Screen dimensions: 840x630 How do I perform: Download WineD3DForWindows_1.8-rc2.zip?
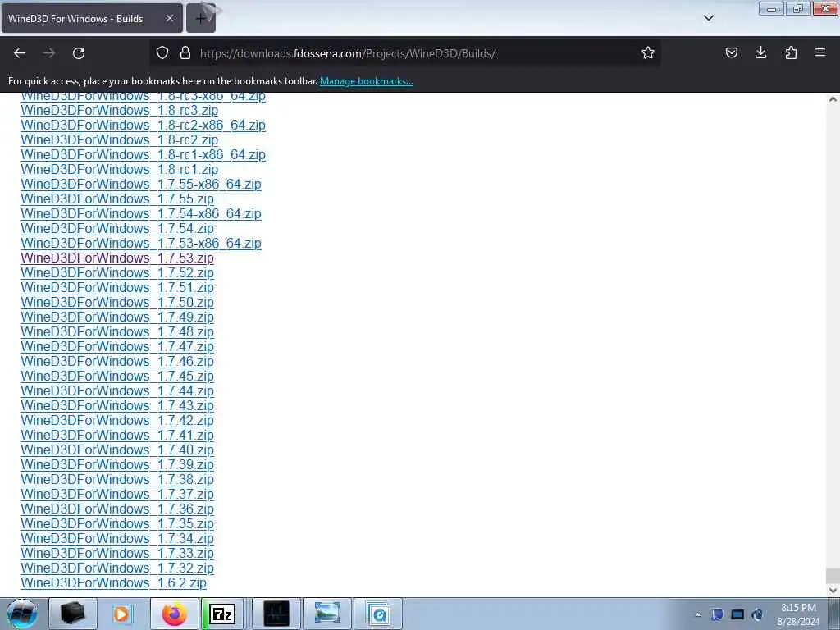pos(120,139)
